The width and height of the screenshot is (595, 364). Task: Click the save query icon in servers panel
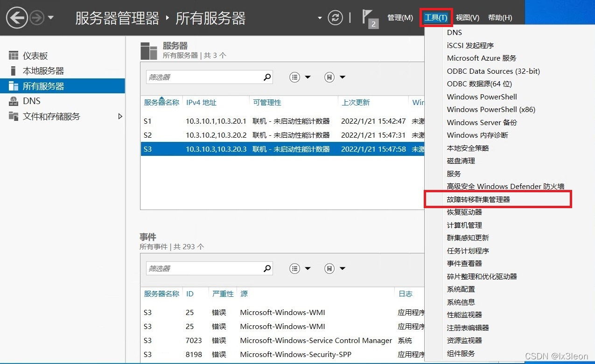click(x=329, y=77)
